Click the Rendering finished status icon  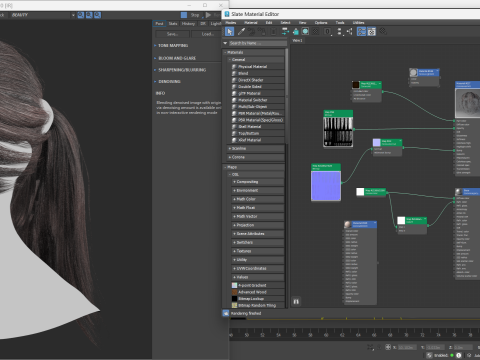226,313
